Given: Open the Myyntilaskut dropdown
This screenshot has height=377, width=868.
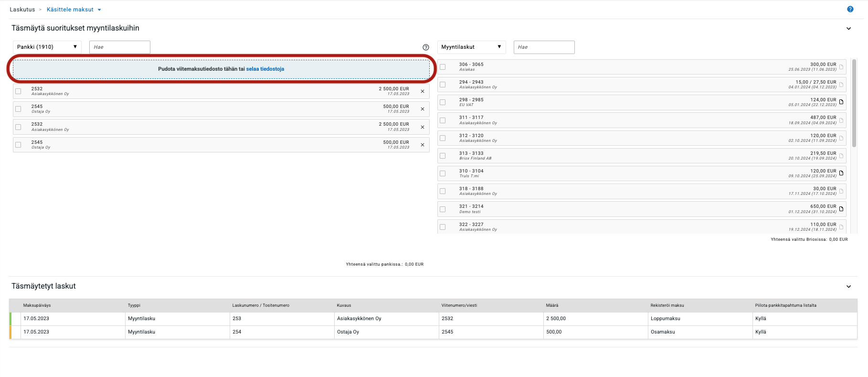Looking at the screenshot, I should [471, 47].
